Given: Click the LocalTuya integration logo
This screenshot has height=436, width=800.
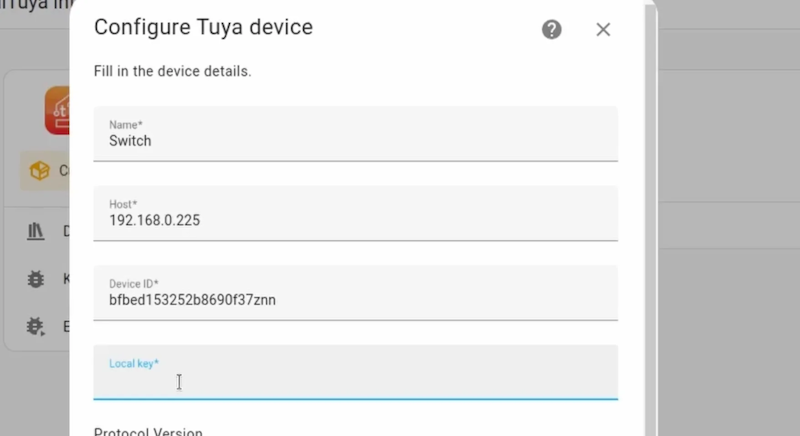Looking at the screenshot, I should point(57,110).
